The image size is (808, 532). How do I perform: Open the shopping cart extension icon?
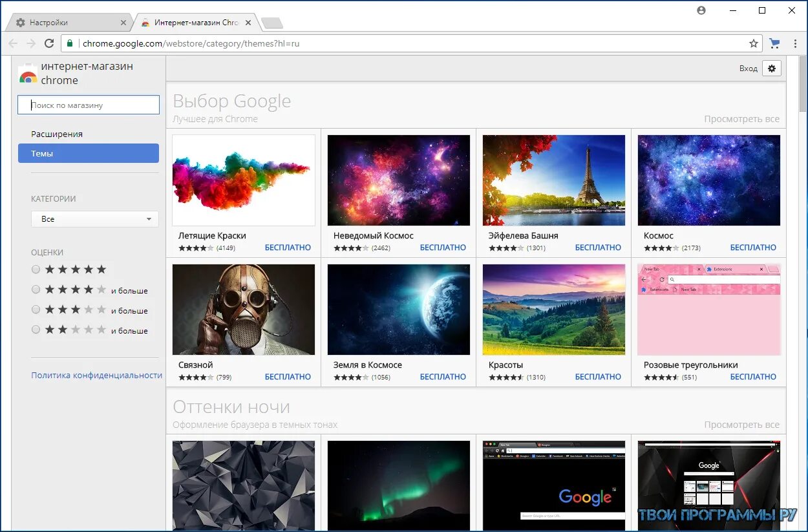coord(774,43)
